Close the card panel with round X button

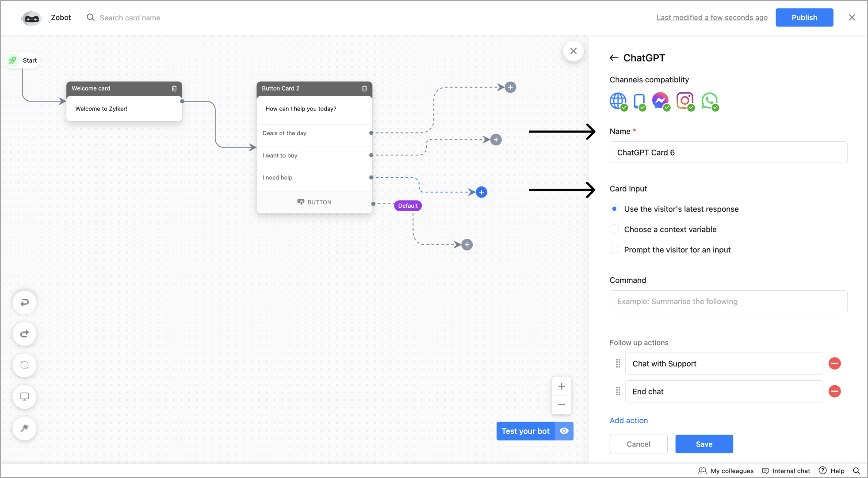coord(574,51)
